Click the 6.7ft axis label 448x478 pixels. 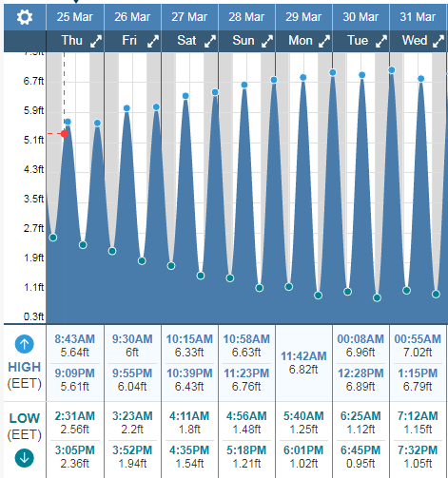pos(33,81)
